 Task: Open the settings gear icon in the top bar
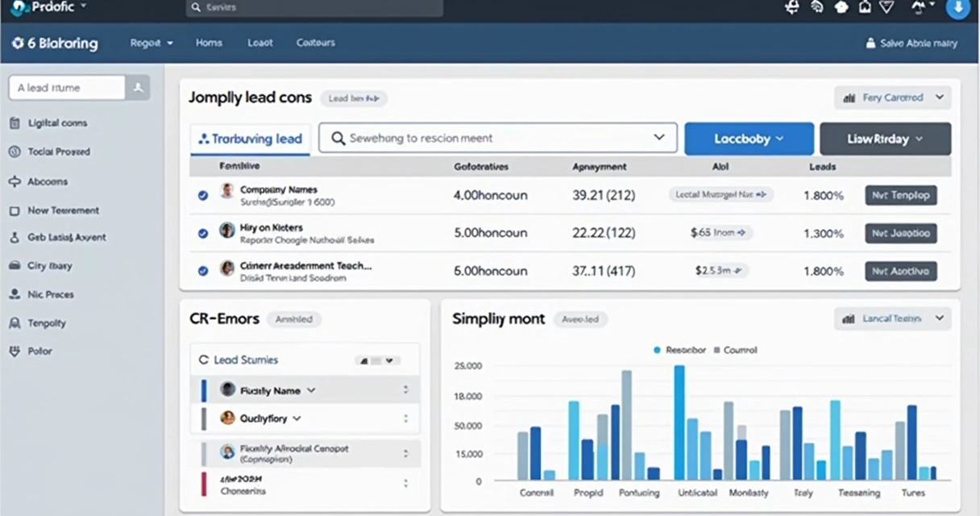pos(791,7)
